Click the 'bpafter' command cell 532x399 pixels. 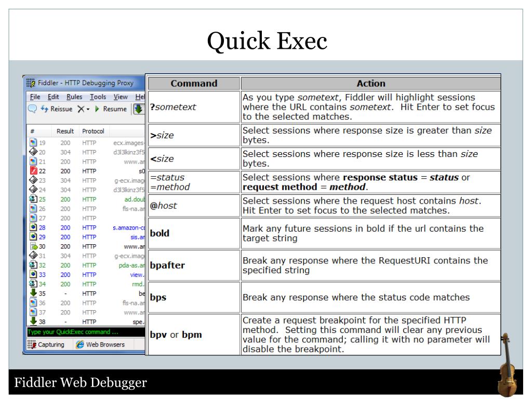pos(194,265)
